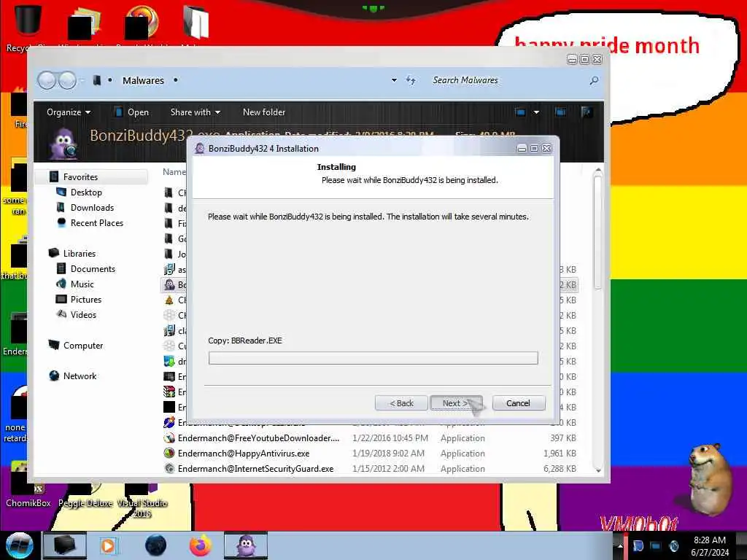Click New folder in Explorer toolbar
The image size is (747, 560).
coord(264,112)
